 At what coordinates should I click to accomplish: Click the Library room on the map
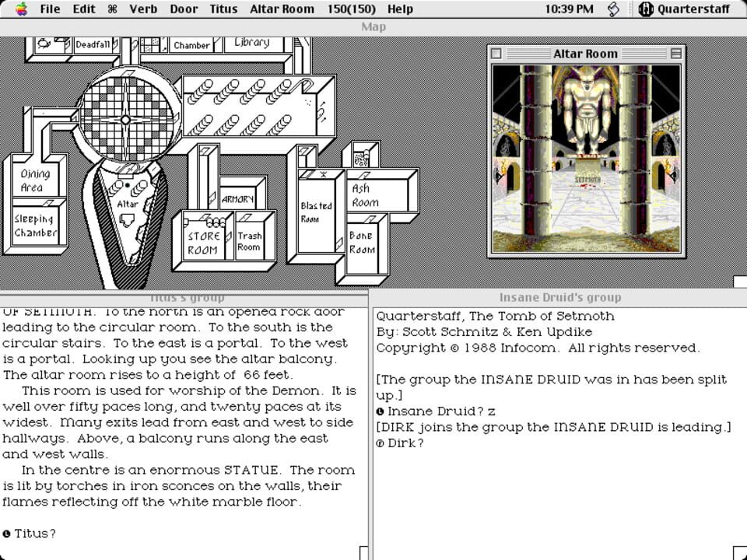pos(251,43)
